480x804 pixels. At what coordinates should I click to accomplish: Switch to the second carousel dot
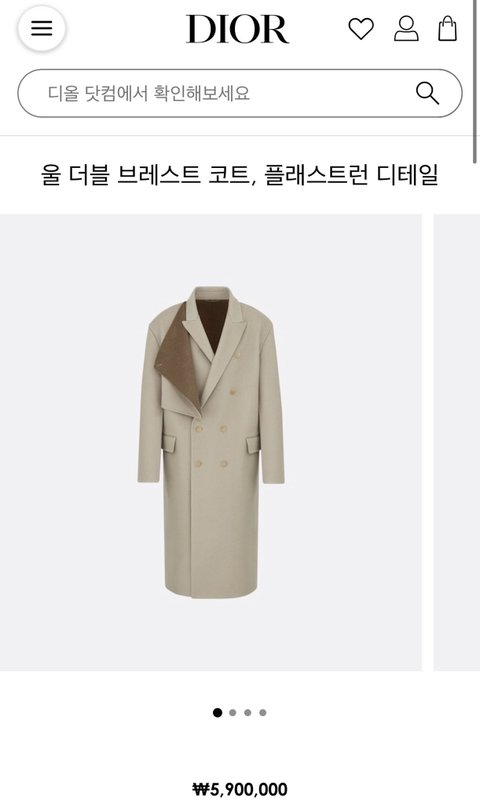coord(233,712)
